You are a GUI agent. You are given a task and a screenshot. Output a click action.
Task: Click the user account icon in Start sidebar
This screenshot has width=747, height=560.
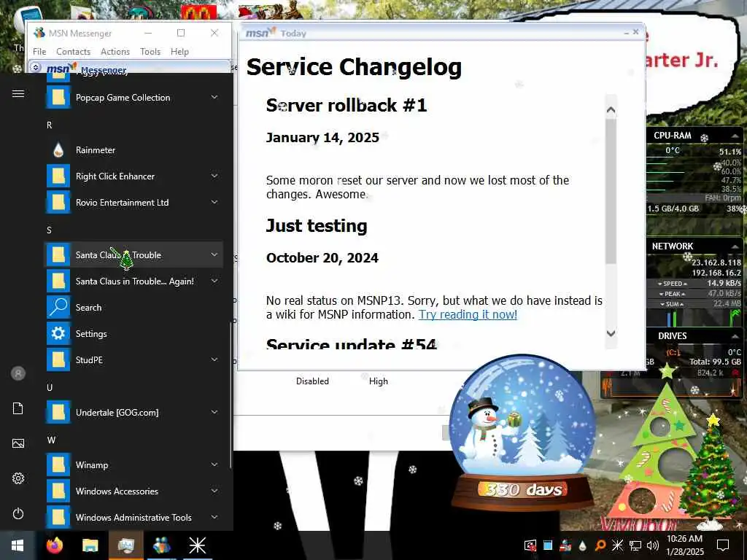(18, 373)
